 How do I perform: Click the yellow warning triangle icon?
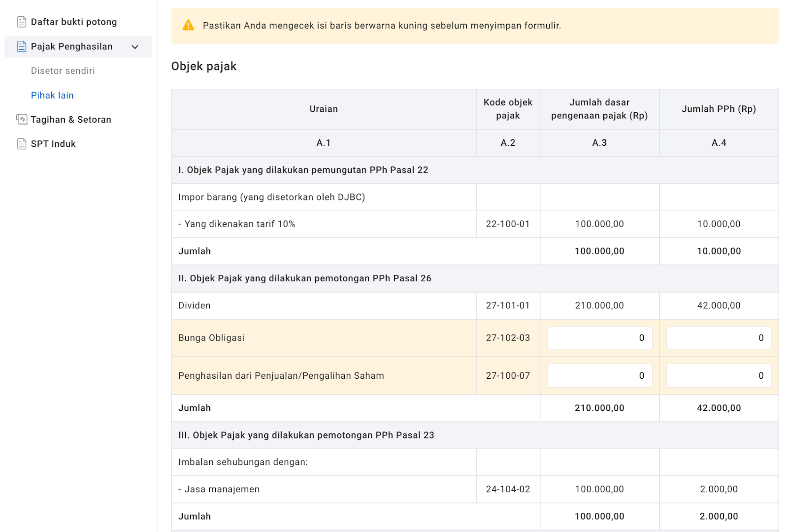188,26
